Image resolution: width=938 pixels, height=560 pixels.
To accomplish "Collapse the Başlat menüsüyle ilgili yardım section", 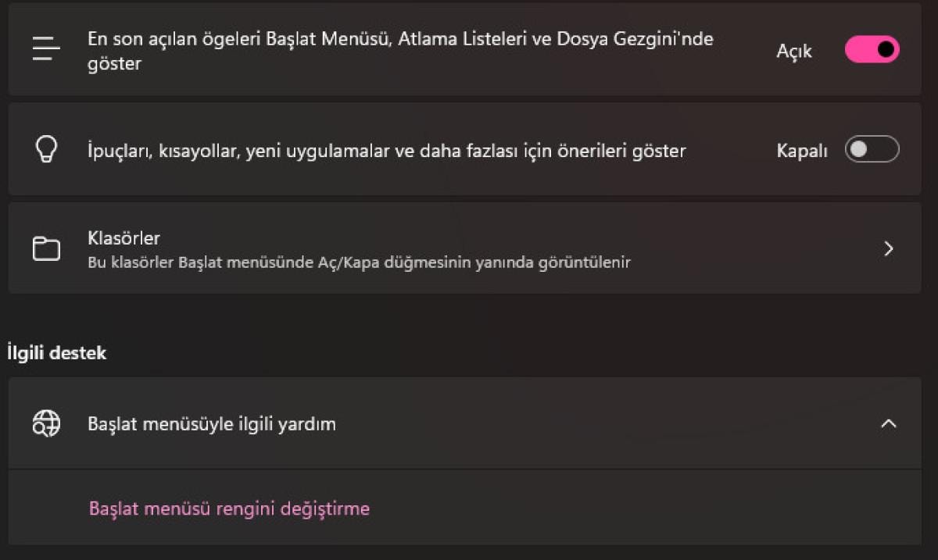I will tap(888, 423).
